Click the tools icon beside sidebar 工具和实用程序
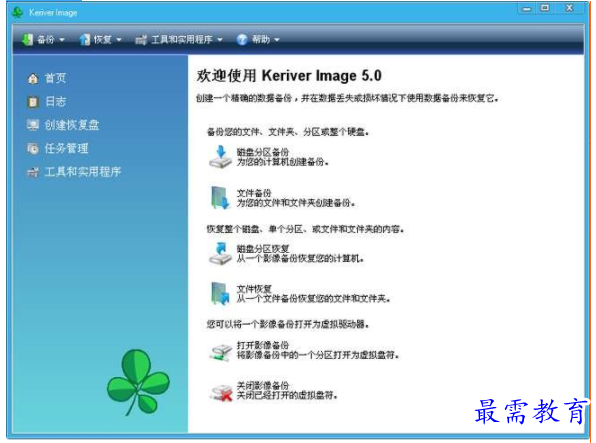This screenshot has height=443, width=596. click(33, 172)
